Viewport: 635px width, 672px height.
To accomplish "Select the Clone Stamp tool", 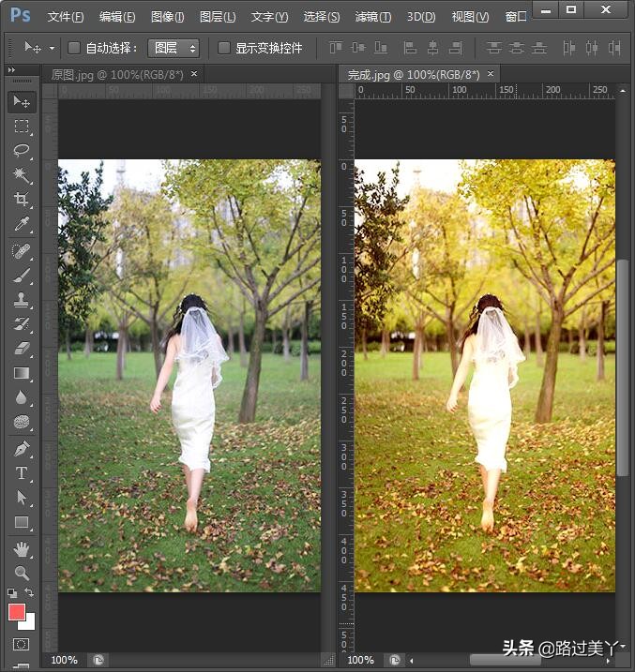I will pyautogui.click(x=21, y=300).
